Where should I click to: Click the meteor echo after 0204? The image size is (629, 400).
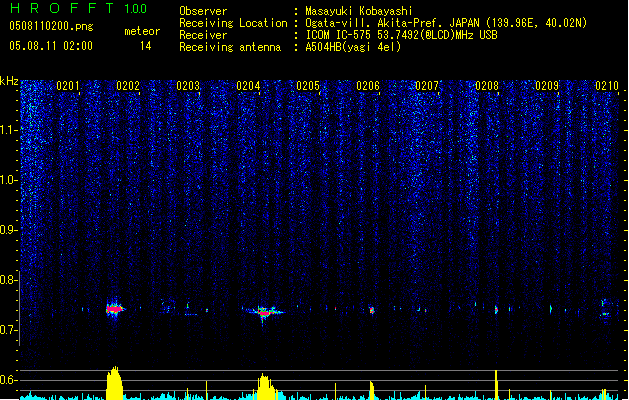(265, 312)
